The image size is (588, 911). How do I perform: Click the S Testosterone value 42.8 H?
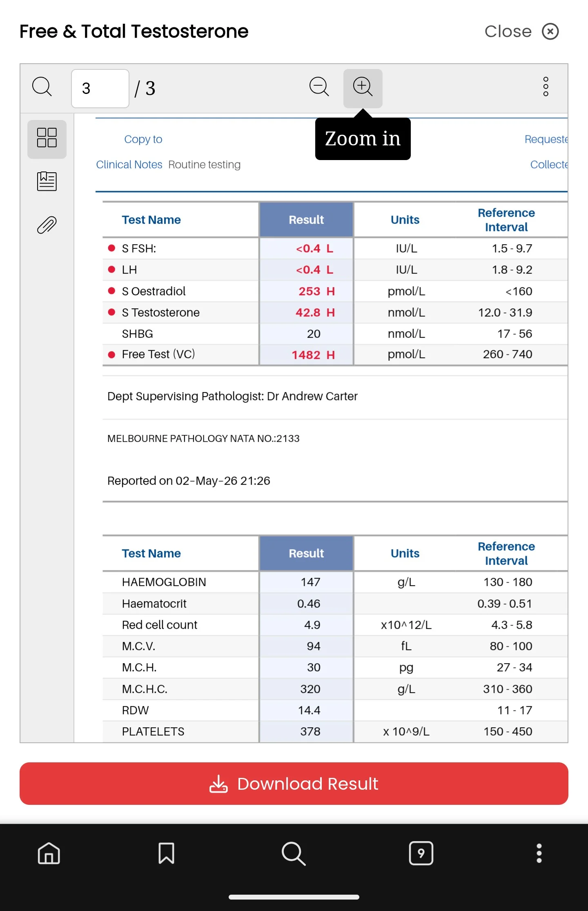coord(315,313)
